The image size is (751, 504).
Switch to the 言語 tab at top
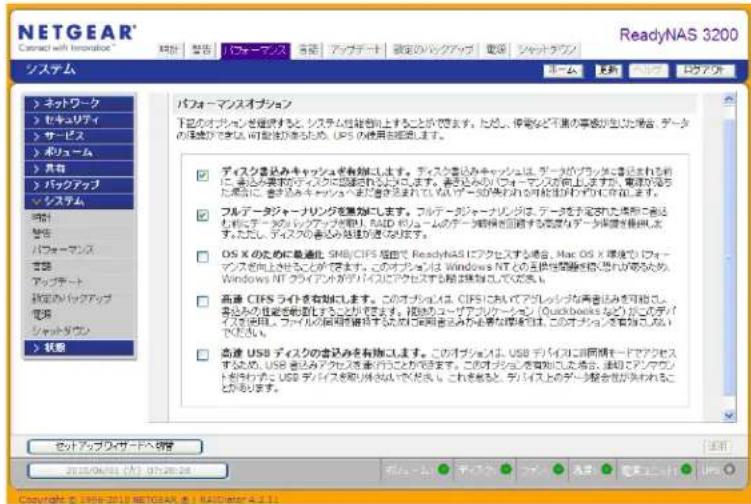click(308, 49)
